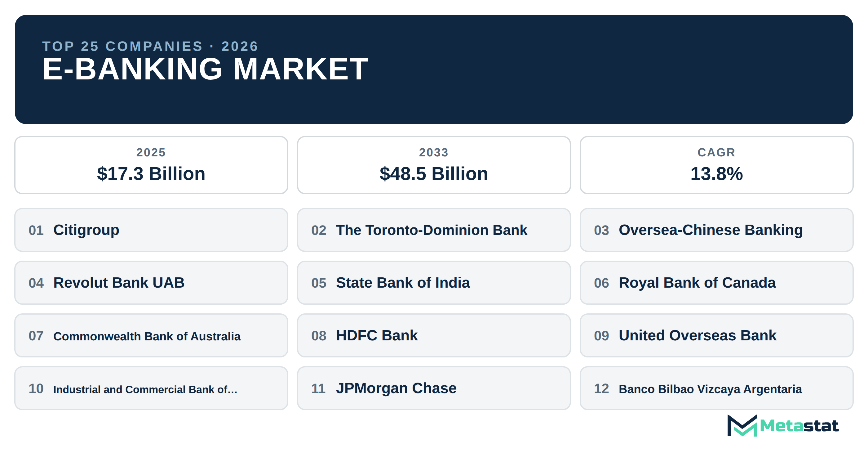The image size is (868, 453).
Task: Click State Bank of India entry
Action: 434,282
